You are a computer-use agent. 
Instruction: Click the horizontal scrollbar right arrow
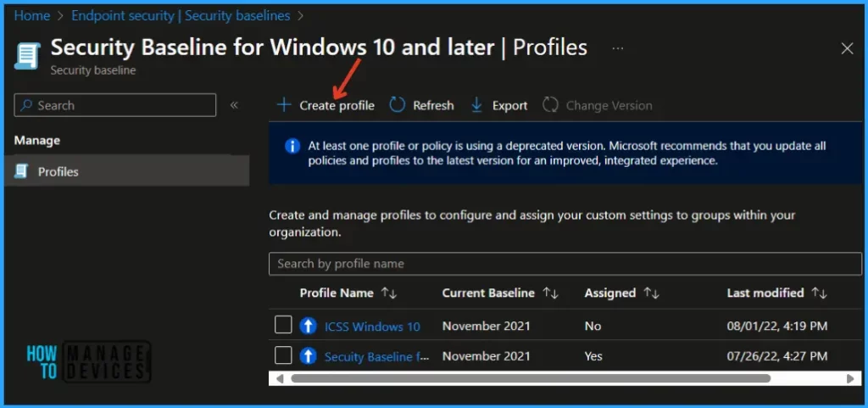pos(850,378)
